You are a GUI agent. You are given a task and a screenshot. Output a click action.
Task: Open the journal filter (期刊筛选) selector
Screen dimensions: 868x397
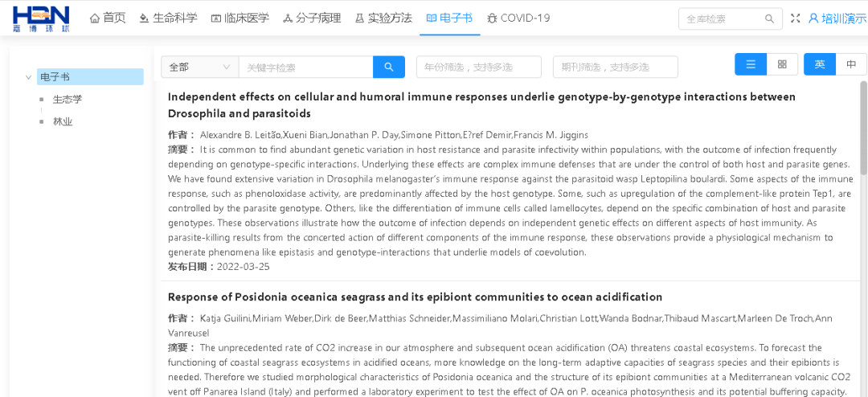pos(615,67)
